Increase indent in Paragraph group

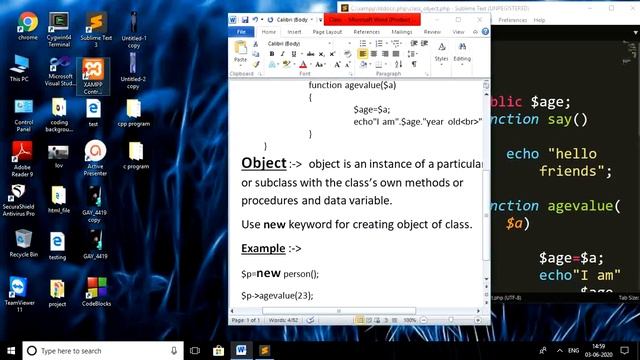(x=424, y=43)
